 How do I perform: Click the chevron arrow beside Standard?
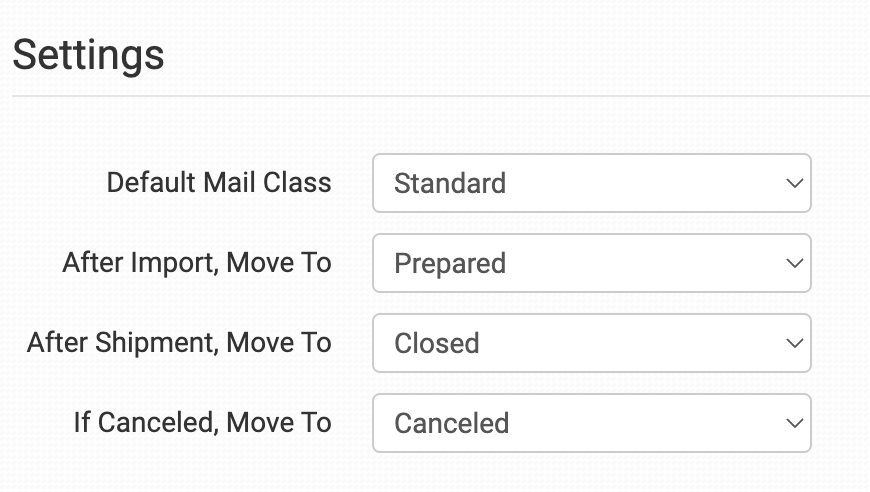coord(795,184)
